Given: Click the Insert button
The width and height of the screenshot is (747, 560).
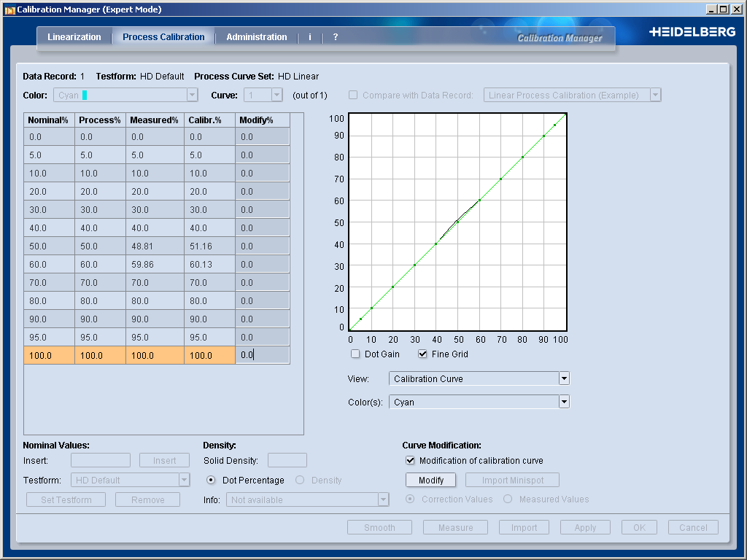Looking at the screenshot, I should click(x=164, y=461).
